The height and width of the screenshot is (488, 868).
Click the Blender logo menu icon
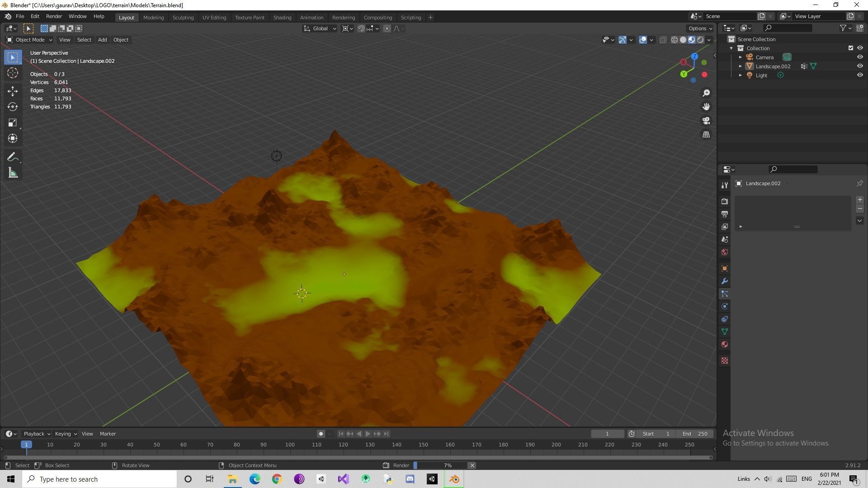click(8, 16)
